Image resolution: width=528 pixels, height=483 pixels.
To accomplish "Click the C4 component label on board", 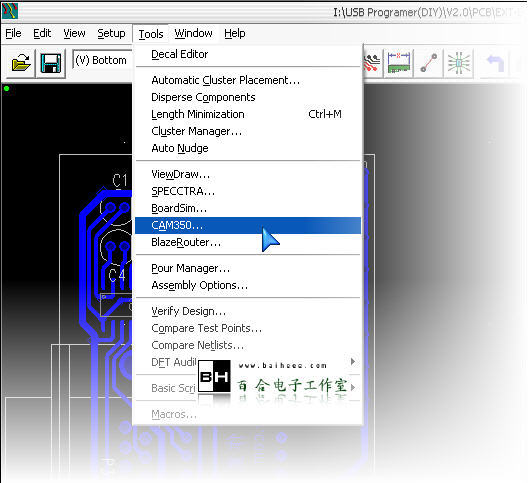I will (117, 276).
